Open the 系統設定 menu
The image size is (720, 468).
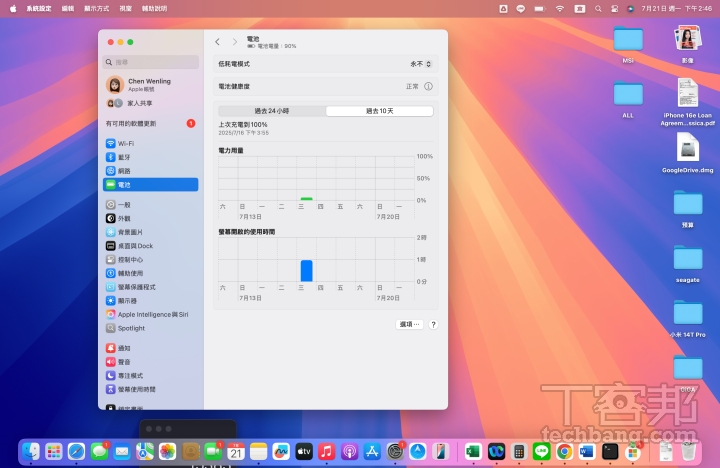tap(39, 8)
